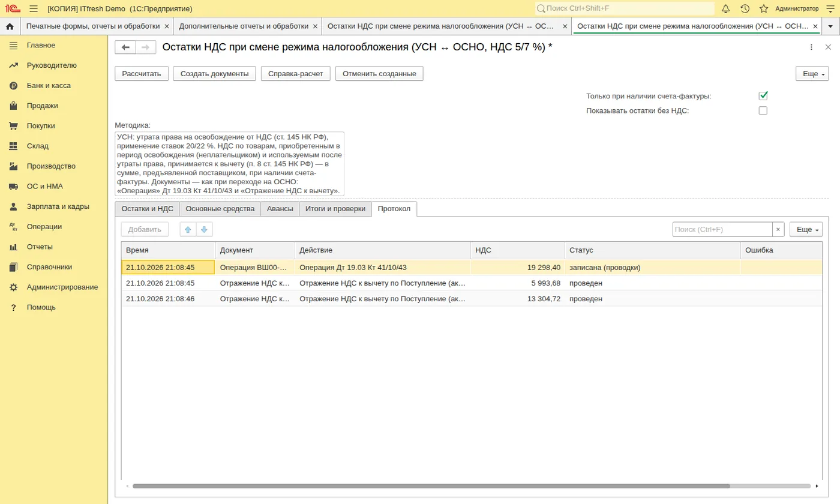Switch to the Основные средства tab
Screen dimensions: 840x504
tap(220, 209)
